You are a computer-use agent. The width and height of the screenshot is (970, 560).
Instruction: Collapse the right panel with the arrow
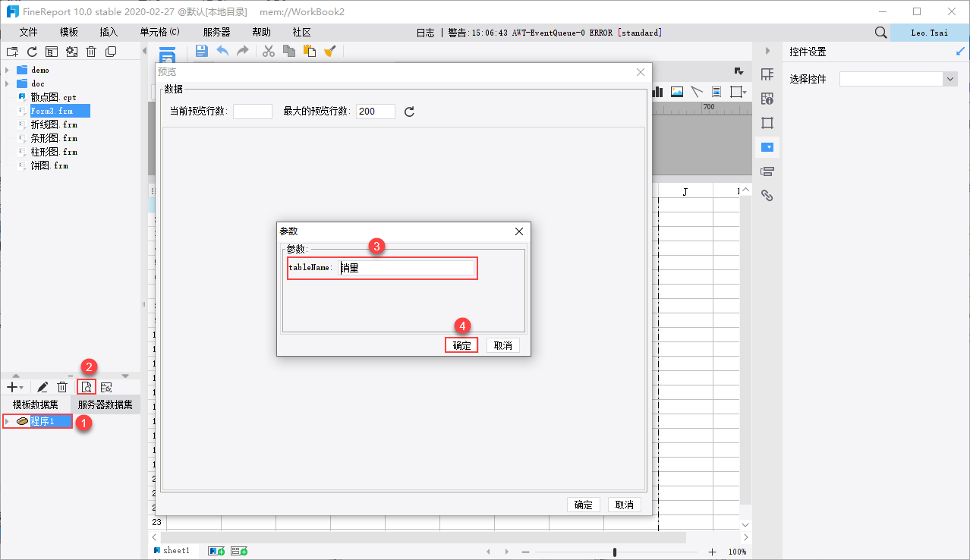pyautogui.click(x=767, y=51)
